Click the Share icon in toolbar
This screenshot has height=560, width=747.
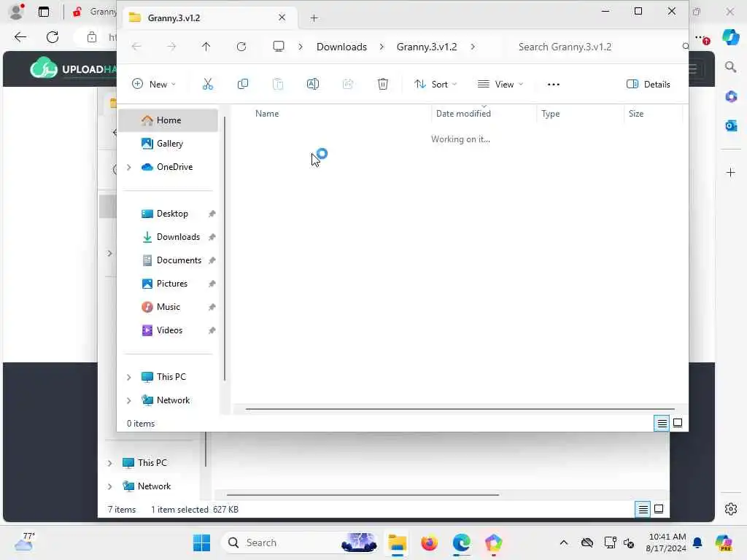pyautogui.click(x=348, y=85)
